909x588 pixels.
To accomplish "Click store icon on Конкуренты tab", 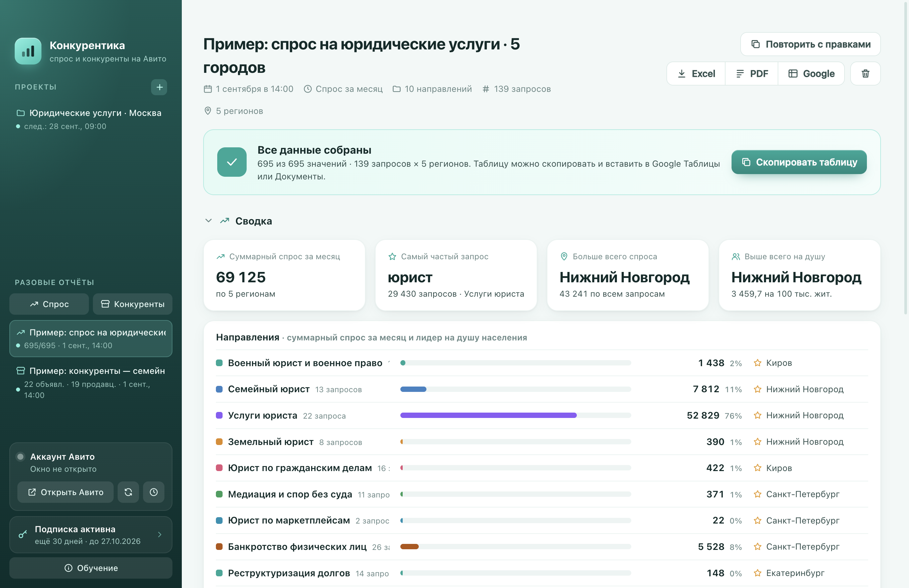I will pyautogui.click(x=105, y=304).
